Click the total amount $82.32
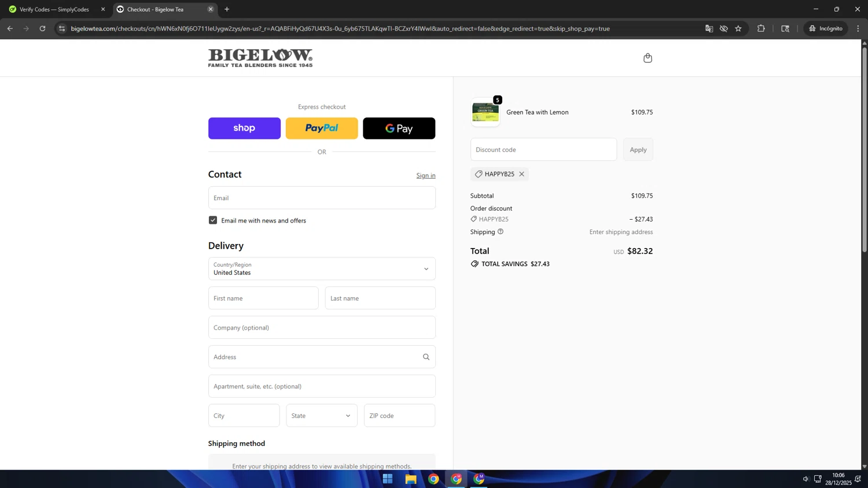 point(640,251)
